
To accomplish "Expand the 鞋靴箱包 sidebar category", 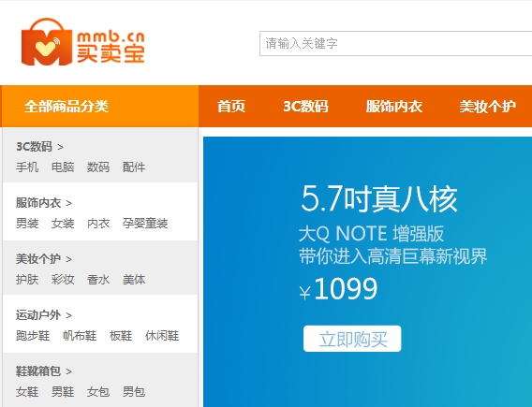I will [44, 371].
